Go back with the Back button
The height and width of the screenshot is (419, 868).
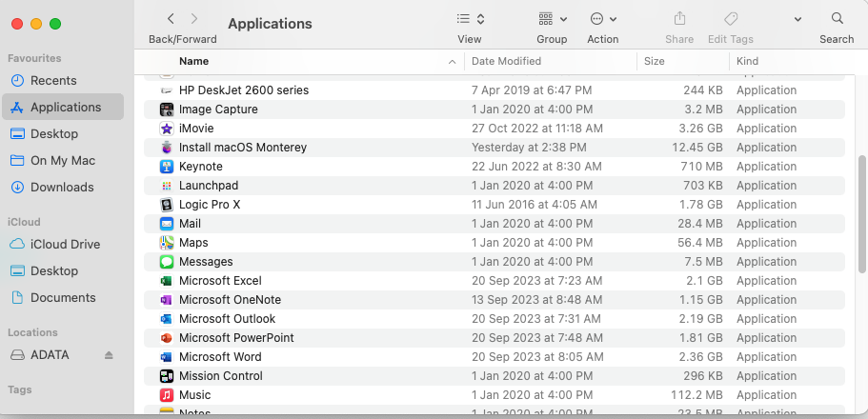point(171,19)
